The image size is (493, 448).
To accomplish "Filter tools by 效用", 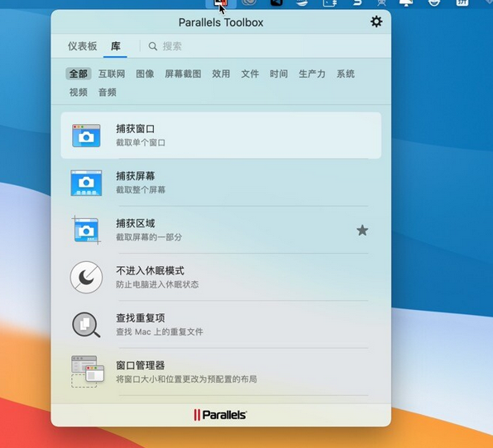I will pyautogui.click(x=221, y=74).
